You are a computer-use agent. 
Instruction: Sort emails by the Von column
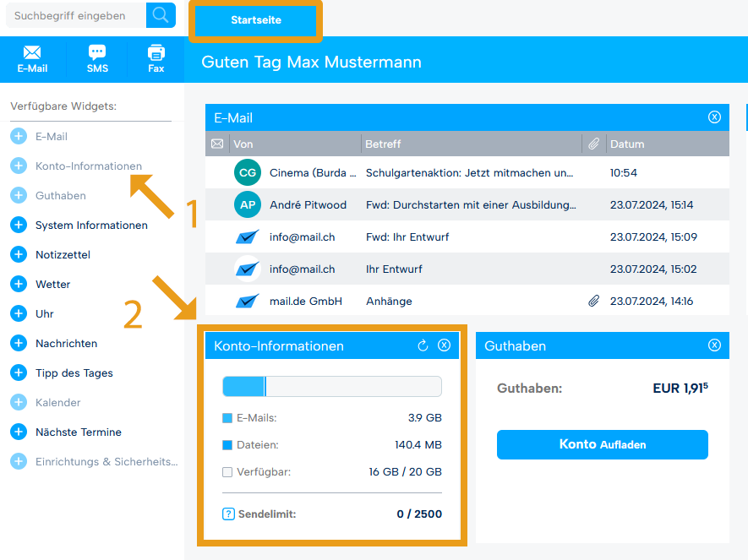point(243,144)
